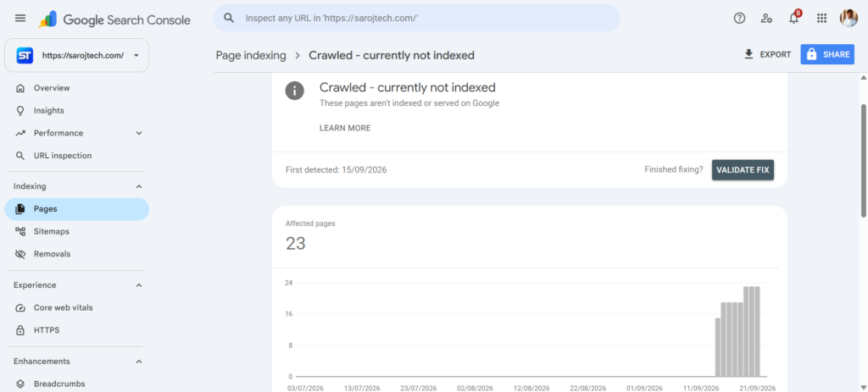Open users and permissions settings icon
The image size is (868, 392).
766,19
